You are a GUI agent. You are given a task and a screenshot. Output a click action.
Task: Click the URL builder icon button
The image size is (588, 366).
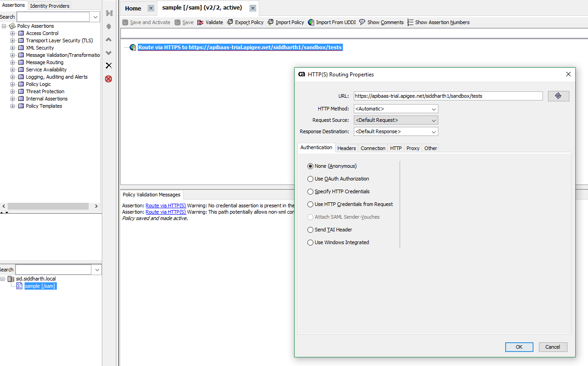[x=558, y=96]
